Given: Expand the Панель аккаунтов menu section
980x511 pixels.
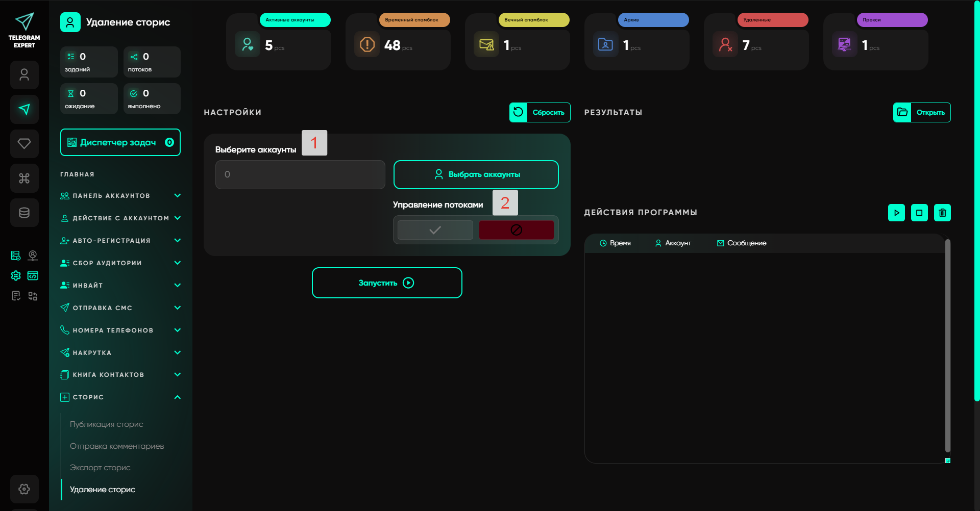Looking at the screenshot, I should 120,196.
